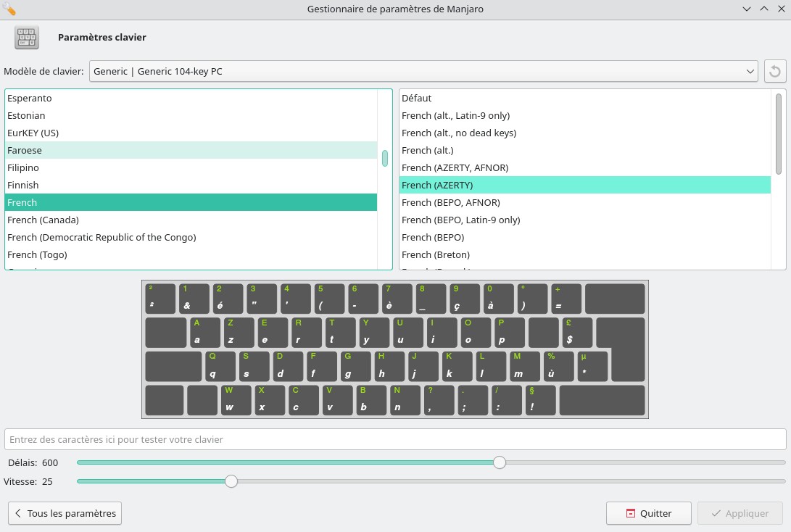
Task: Click the 'é' key in keyboard preview
Action: [228, 299]
